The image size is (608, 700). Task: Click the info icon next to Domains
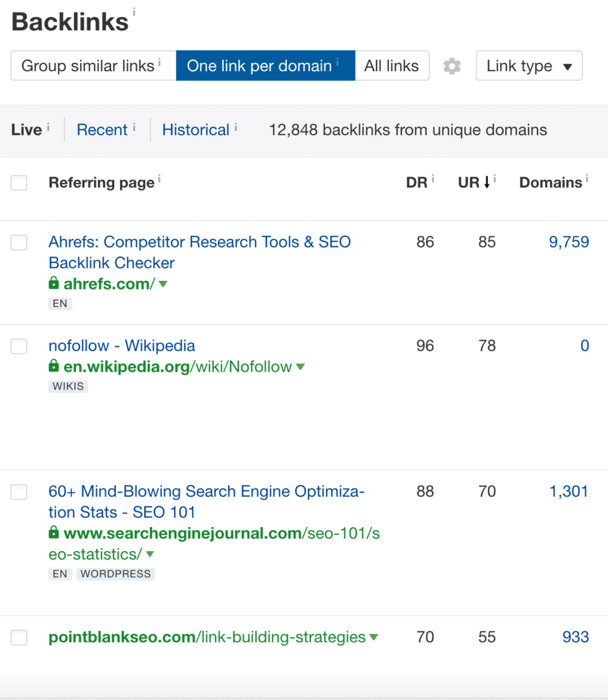tap(587, 178)
